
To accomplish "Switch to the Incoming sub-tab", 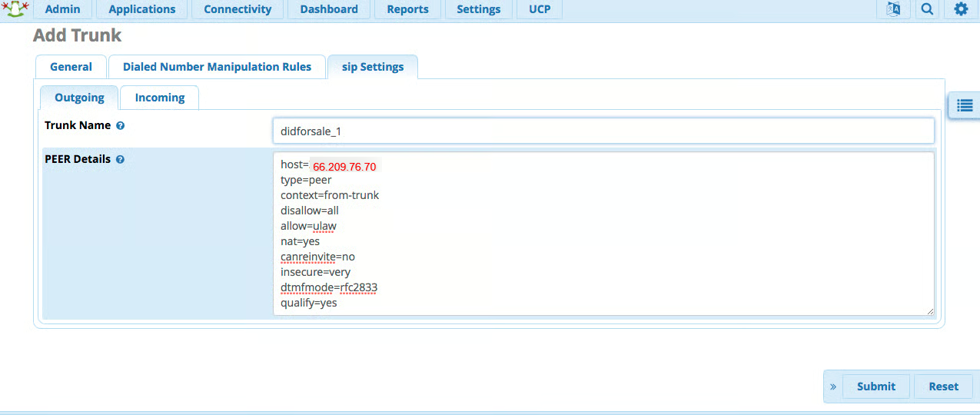I will (x=160, y=98).
